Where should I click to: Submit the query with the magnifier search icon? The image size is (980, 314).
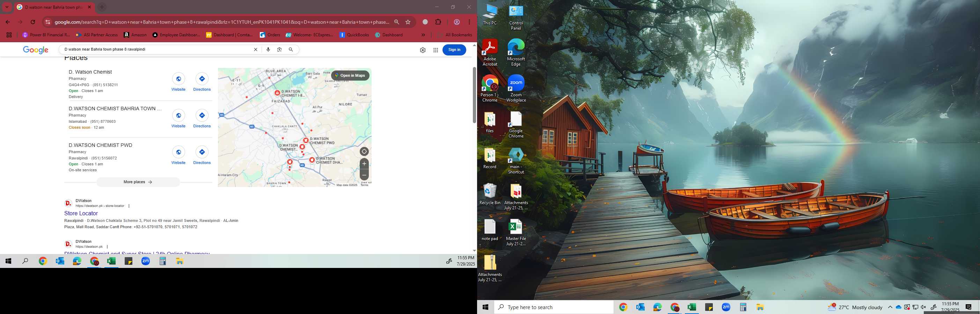pyautogui.click(x=291, y=50)
